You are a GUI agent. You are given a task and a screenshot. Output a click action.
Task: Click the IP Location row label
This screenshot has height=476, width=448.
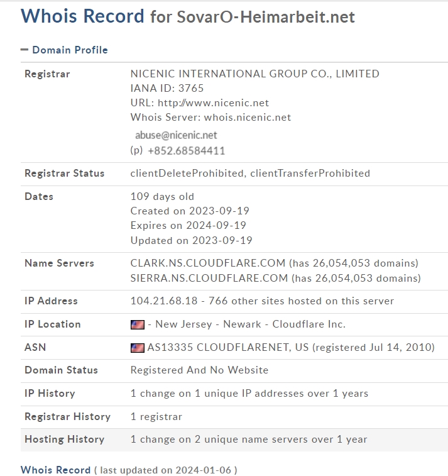53,324
